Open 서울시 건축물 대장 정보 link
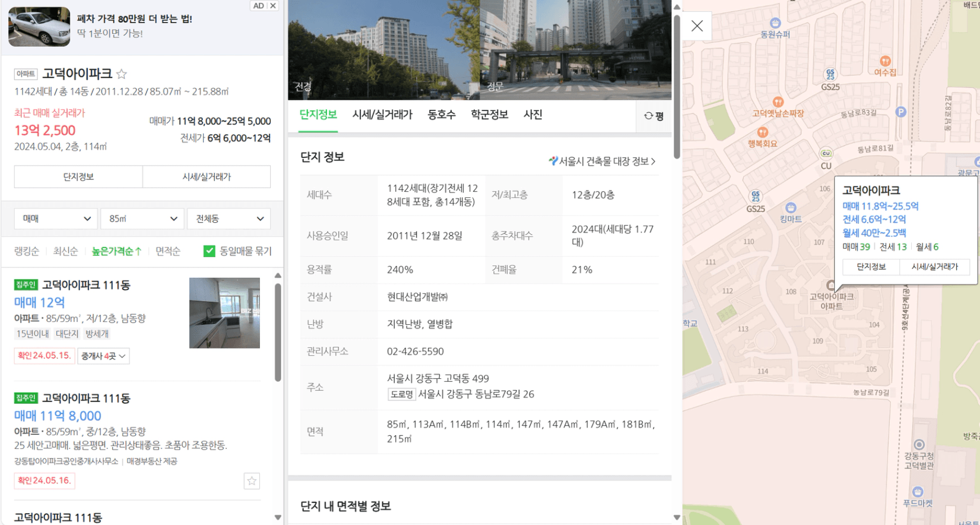The width and height of the screenshot is (980, 525). (602, 161)
